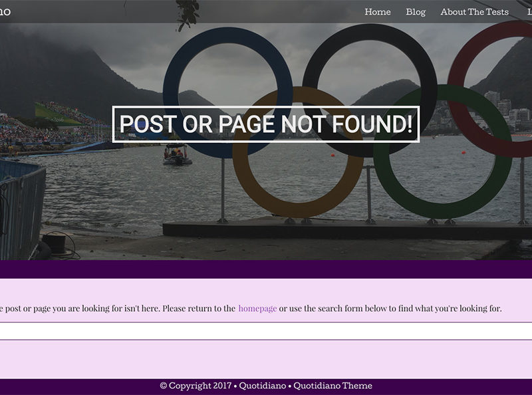
Task: Open About The Tests menu item
Action: (x=474, y=12)
